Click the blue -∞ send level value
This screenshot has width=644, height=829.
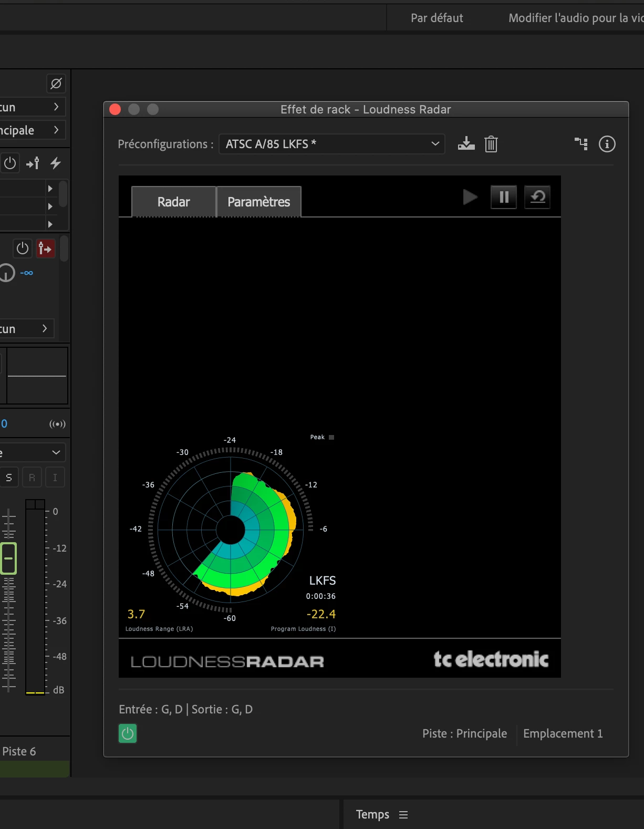click(26, 273)
